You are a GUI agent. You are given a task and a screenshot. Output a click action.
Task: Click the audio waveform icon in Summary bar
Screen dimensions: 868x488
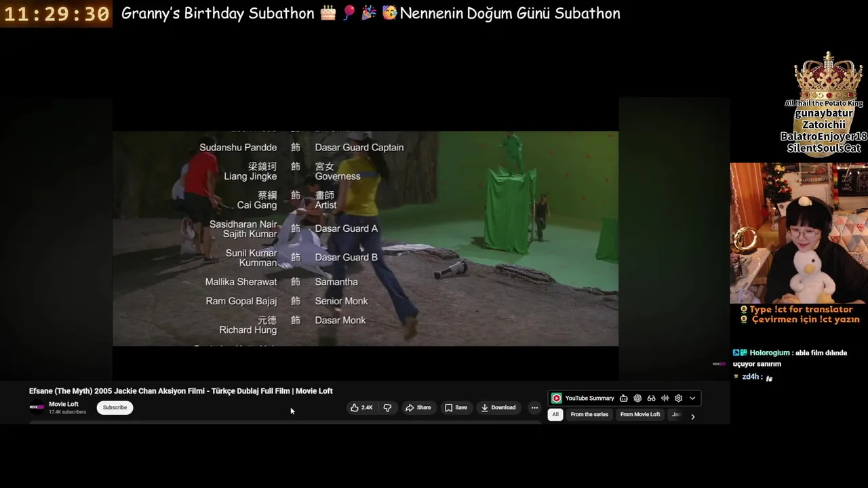click(x=665, y=398)
